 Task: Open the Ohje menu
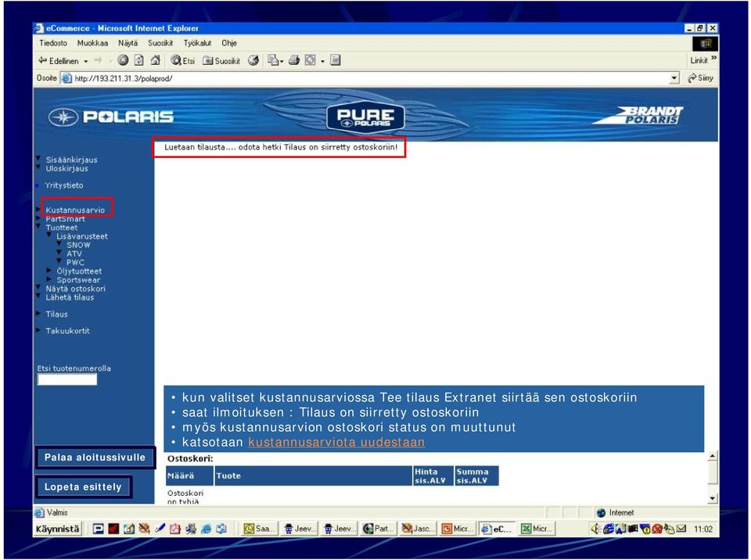229,43
